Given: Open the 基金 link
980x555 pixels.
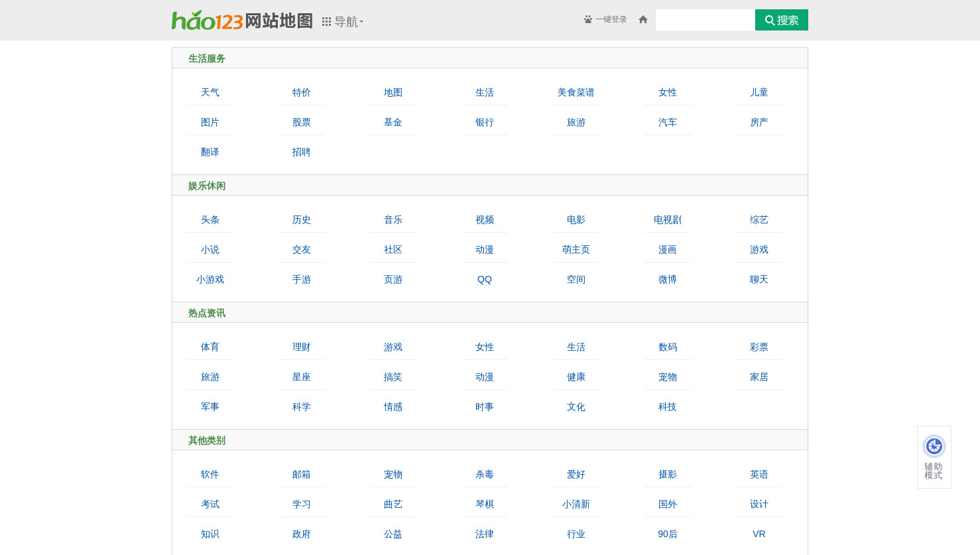Looking at the screenshot, I should pos(393,122).
